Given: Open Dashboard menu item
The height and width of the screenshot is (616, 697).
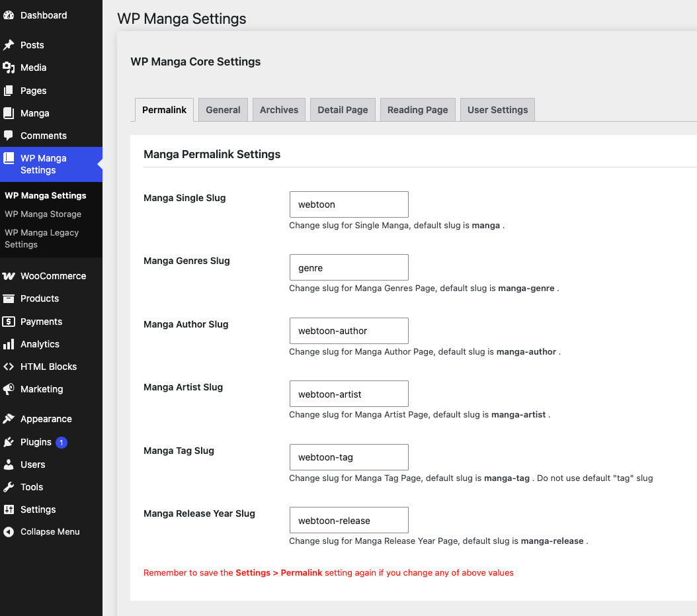Looking at the screenshot, I should [51, 15].
